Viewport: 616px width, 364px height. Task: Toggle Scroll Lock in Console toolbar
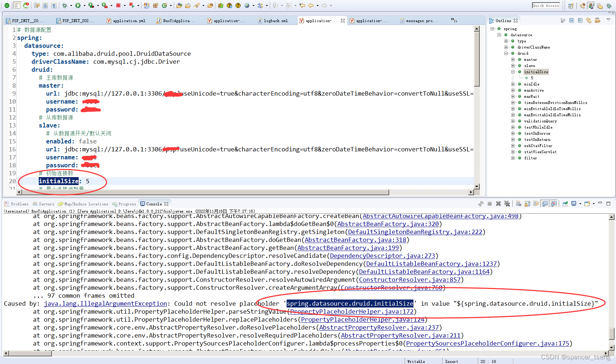[x=527, y=204]
